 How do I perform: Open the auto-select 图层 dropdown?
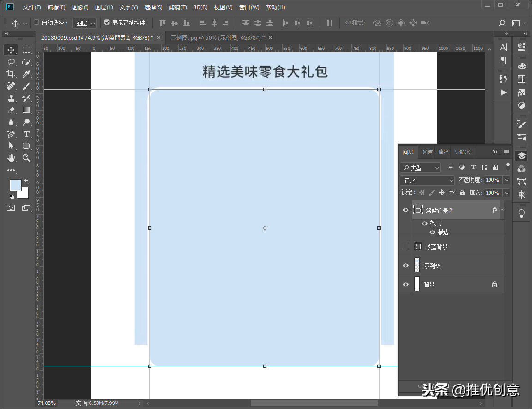[x=85, y=23]
